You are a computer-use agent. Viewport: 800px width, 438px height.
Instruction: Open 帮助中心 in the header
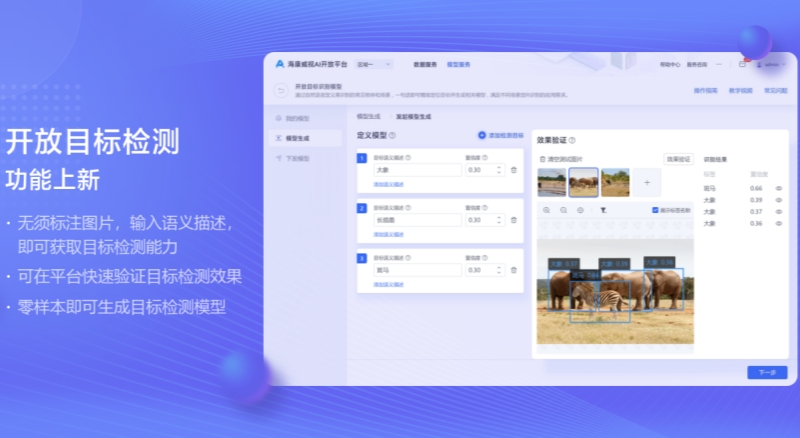(670, 65)
